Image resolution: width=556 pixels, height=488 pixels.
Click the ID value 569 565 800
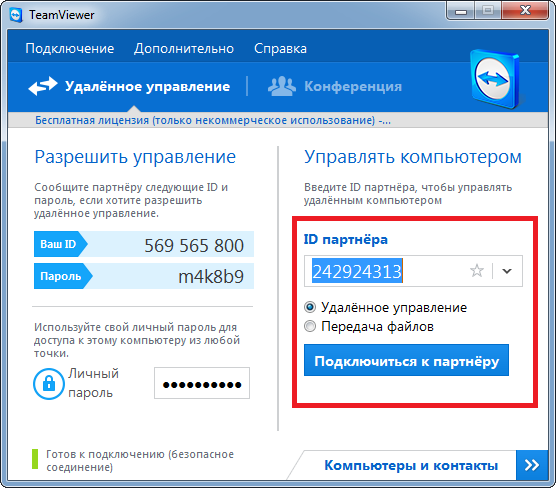pos(194,245)
